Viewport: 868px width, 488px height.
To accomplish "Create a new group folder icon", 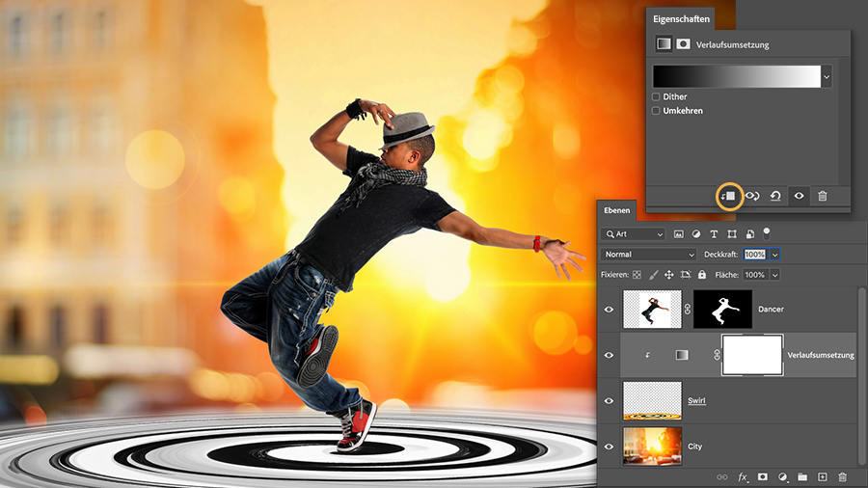I will 802,477.
